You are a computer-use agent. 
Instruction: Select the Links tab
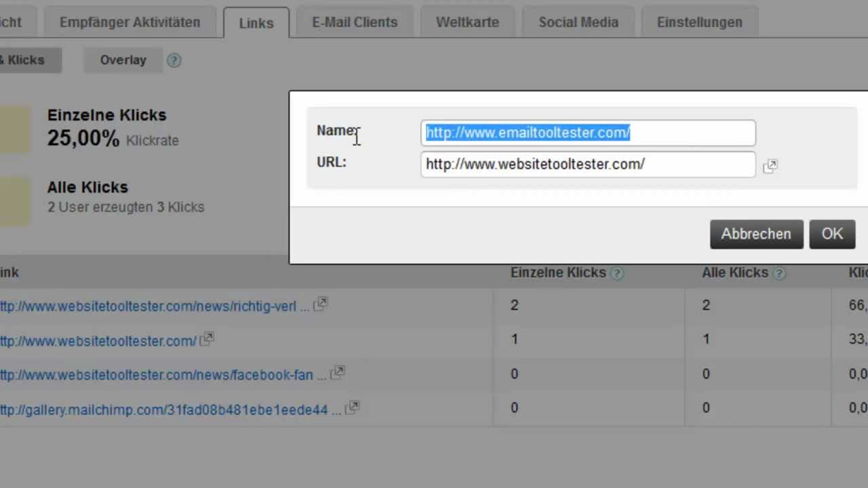pyautogui.click(x=256, y=22)
